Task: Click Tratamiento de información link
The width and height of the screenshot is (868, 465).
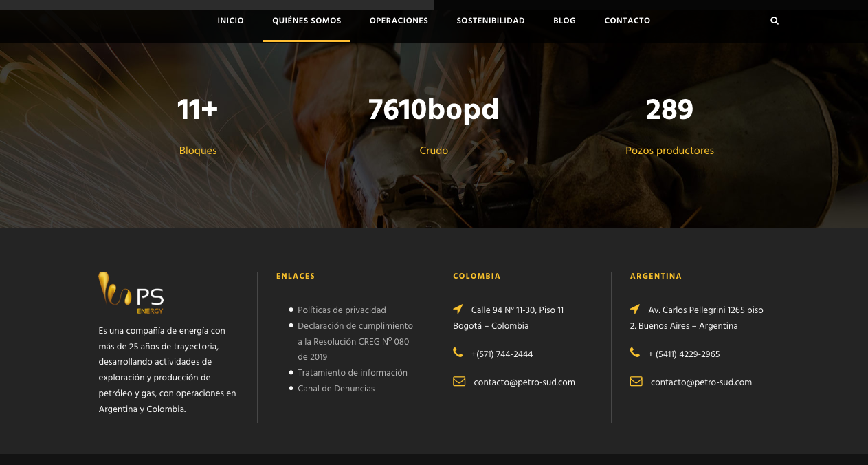Action: [352, 373]
